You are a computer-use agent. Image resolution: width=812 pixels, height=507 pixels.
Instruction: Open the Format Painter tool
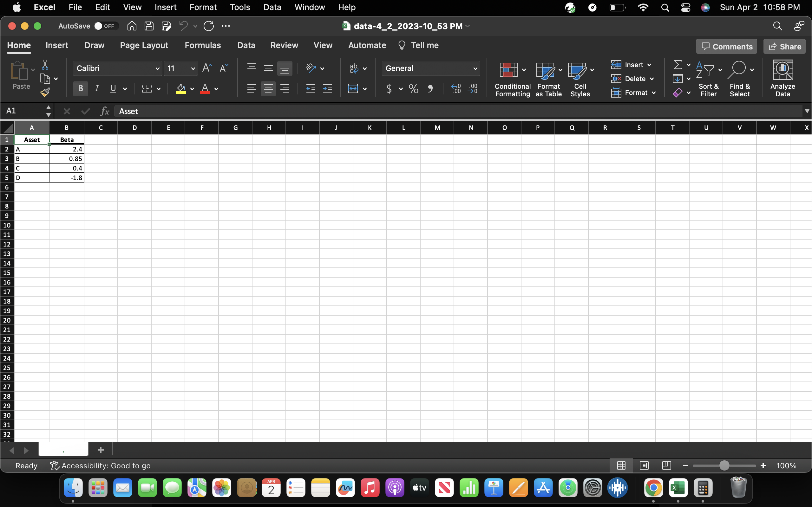coord(45,92)
